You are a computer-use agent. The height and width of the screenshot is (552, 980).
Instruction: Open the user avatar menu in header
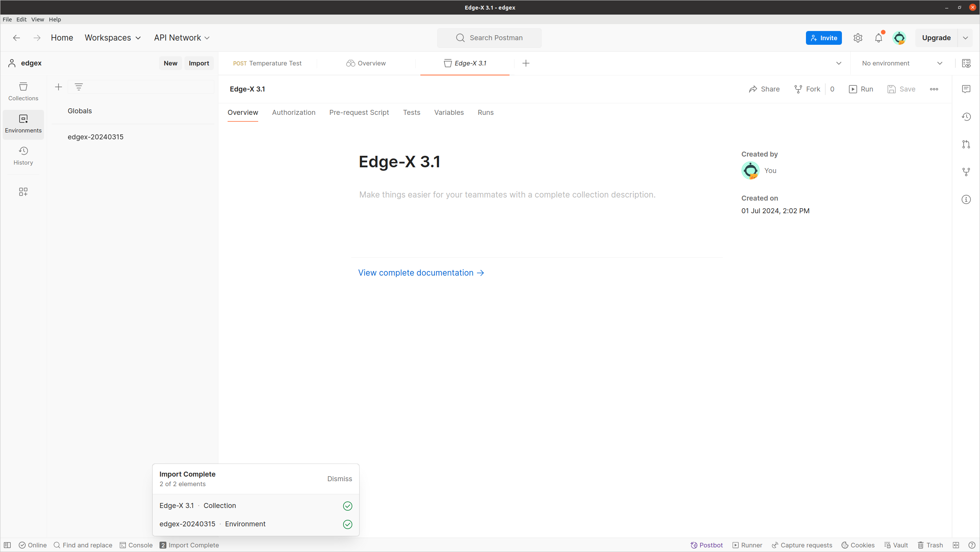899,38
